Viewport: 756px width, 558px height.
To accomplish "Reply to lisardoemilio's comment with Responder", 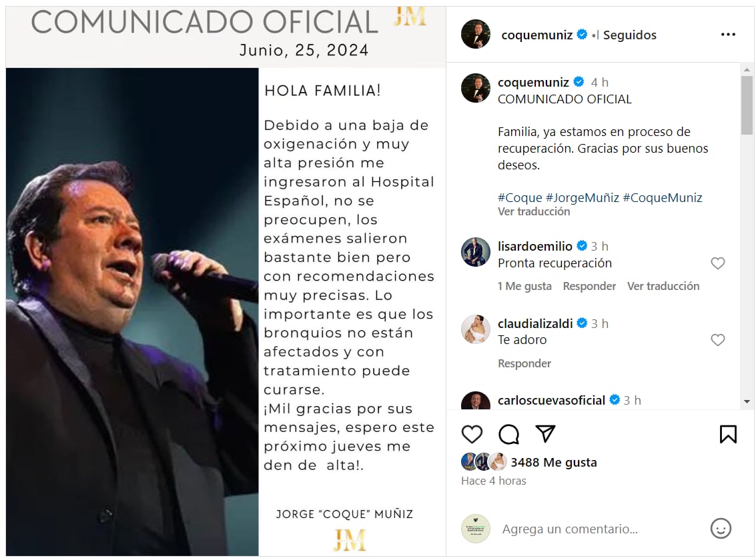I will pyautogui.click(x=589, y=286).
